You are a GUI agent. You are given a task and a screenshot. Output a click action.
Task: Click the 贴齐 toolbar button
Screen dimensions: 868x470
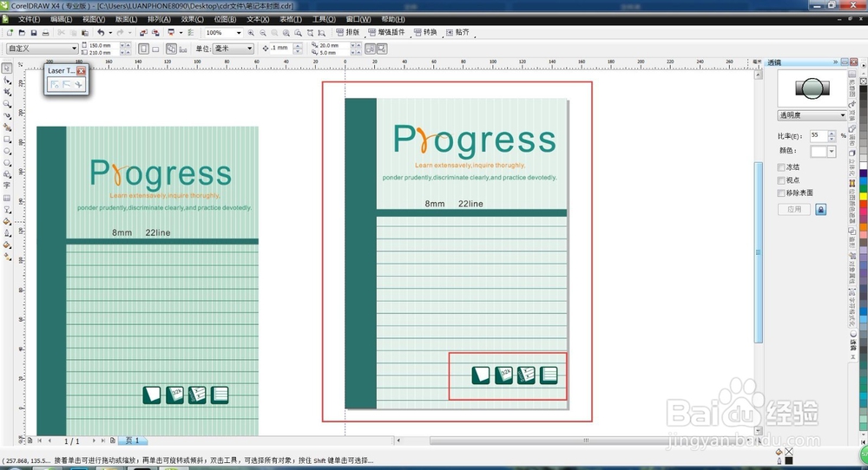[x=457, y=33]
